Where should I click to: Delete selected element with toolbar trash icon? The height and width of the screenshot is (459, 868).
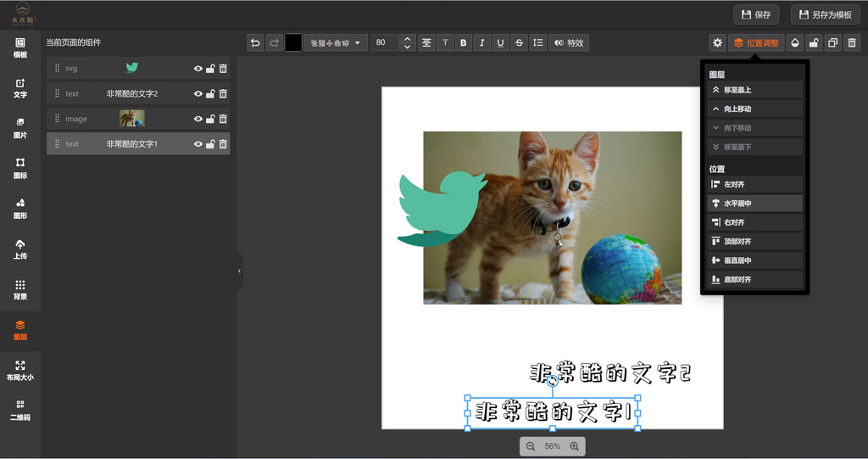point(852,42)
